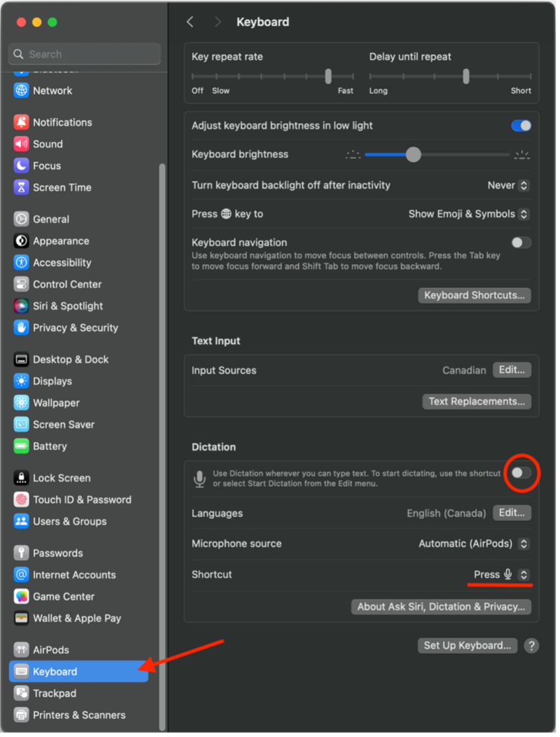This screenshot has width=560, height=737.
Task: Click the Notifications bell icon
Action: click(x=21, y=123)
